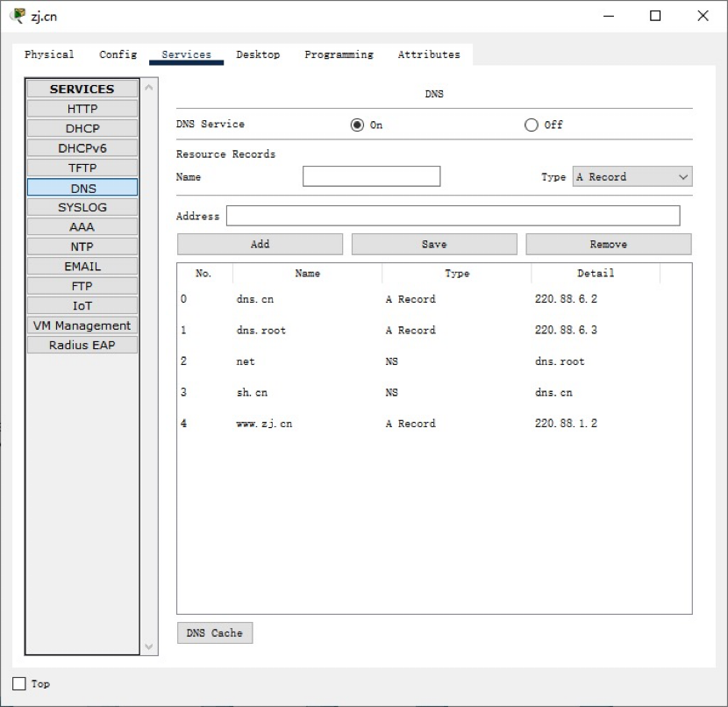
Task: Focus the Address text field
Action: tap(453, 216)
